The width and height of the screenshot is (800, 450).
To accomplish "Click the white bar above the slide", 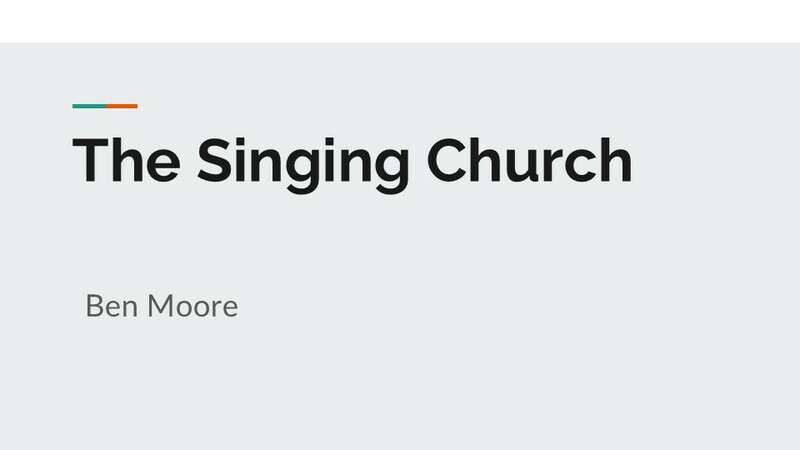I will pos(400,21).
